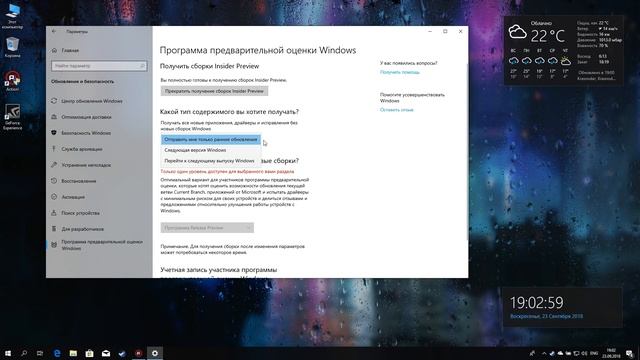Open Microsoft Store from the taskbar
The image size is (640, 360).
[89, 353]
